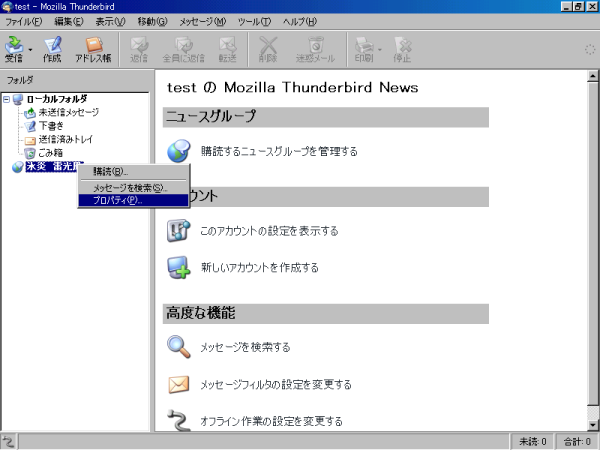
Task: Click the 未送信メッセージ outbox icon
Action: click(x=30, y=113)
